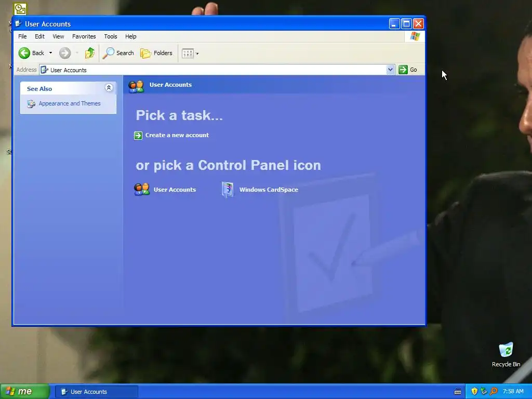Open the User Accounts control panel icon

[142, 189]
